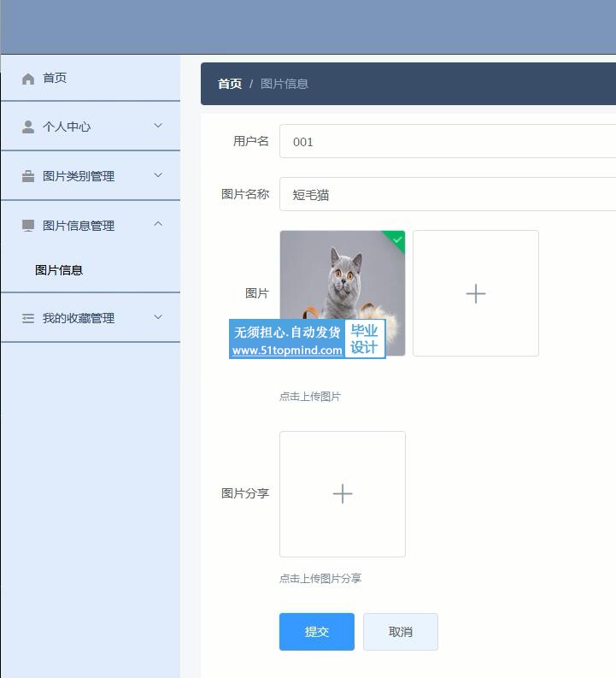The image size is (616, 678).
Task: Go to 首页 via breadcrumb link
Action: click(x=229, y=84)
